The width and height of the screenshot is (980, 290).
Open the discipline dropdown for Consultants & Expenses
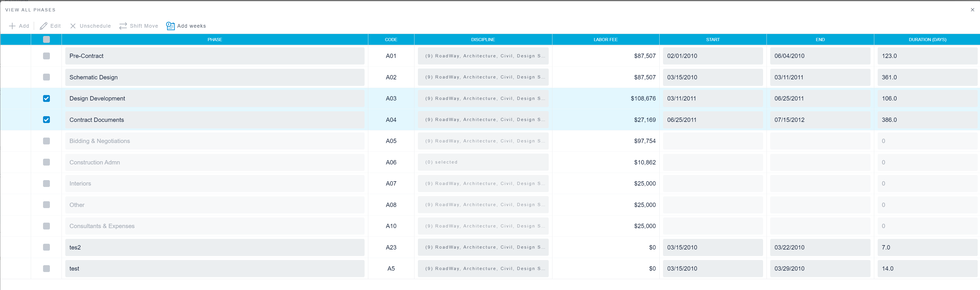483,225
